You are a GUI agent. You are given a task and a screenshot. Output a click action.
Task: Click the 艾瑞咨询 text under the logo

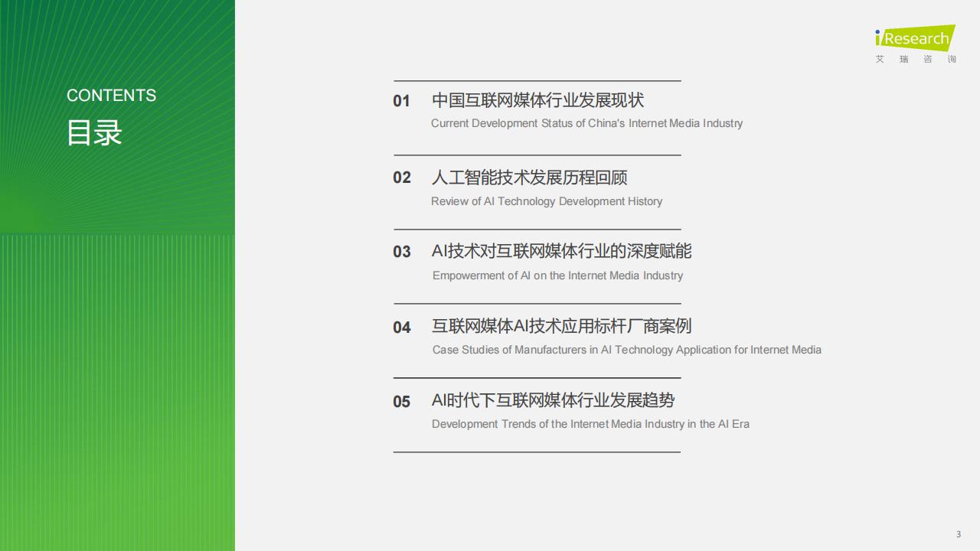[x=916, y=60]
